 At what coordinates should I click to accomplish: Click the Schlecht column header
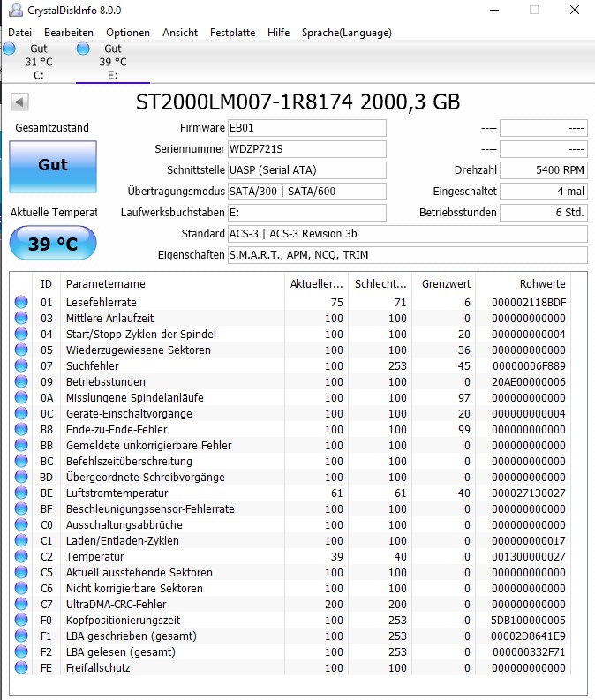380,284
